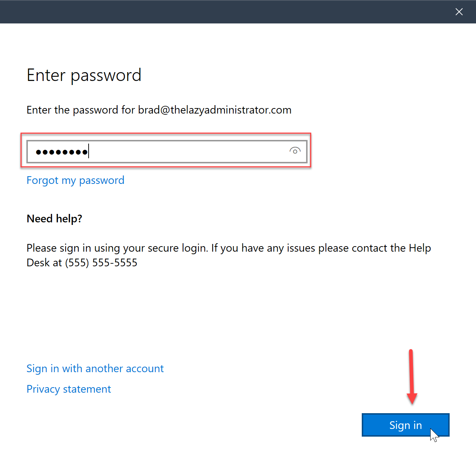
Task: Click the blue Sign in button
Action: click(x=405, y=425)
